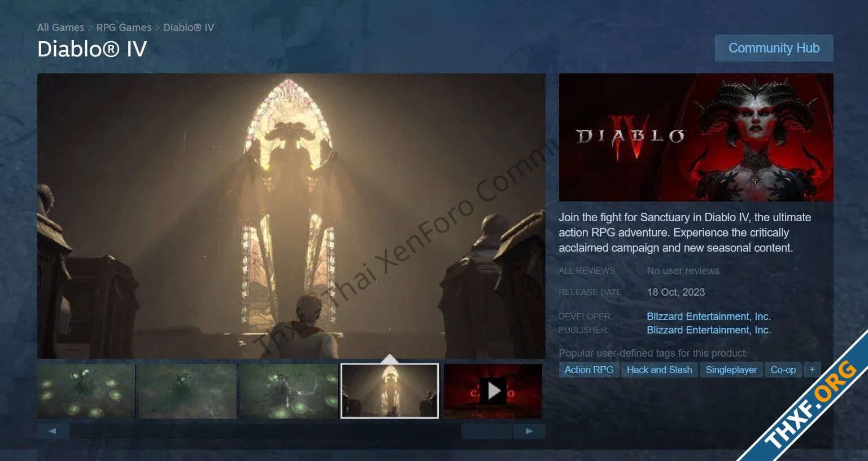
Task: Select the first green-orbs gameplay screenshot thumbnail
Action: (86, 390)
